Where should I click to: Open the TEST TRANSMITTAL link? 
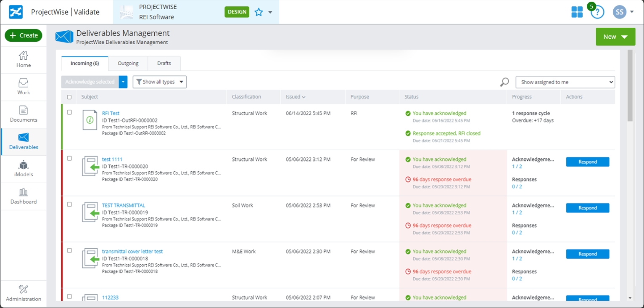click(x=124, y=205)
